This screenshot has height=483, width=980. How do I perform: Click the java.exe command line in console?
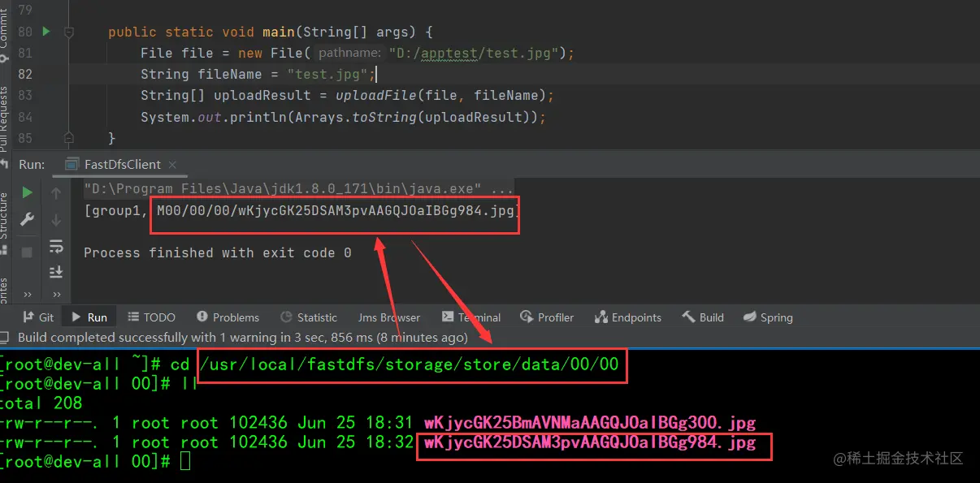tap(298, 190)
